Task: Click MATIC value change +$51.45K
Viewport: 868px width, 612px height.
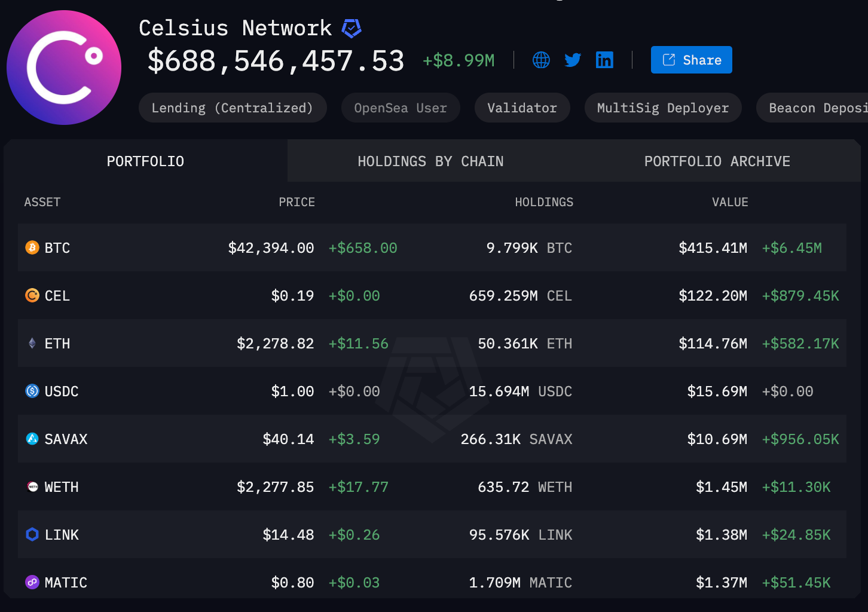Action: point(796,582)
